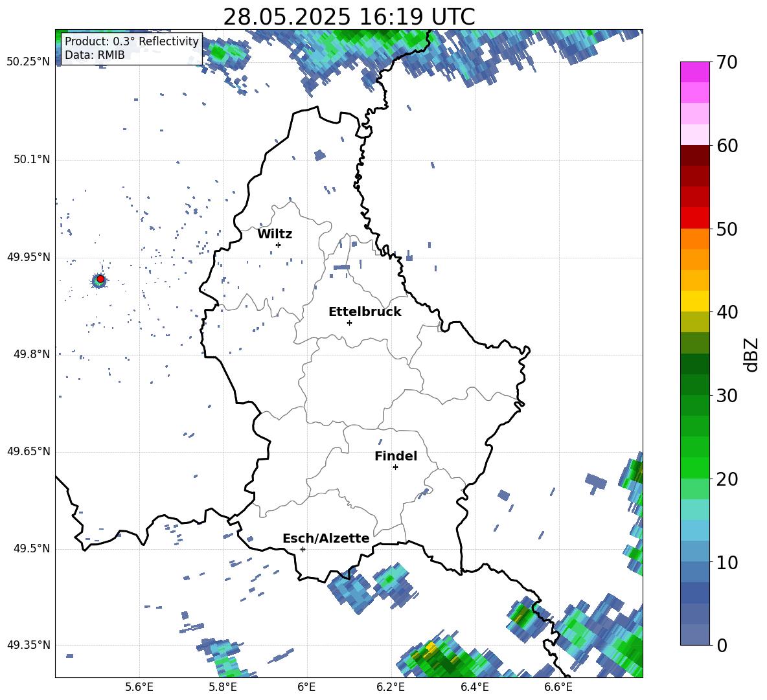
Task: Click the title '28.05.2025 16:19 UTC'
Action: [x=349, y=17]
